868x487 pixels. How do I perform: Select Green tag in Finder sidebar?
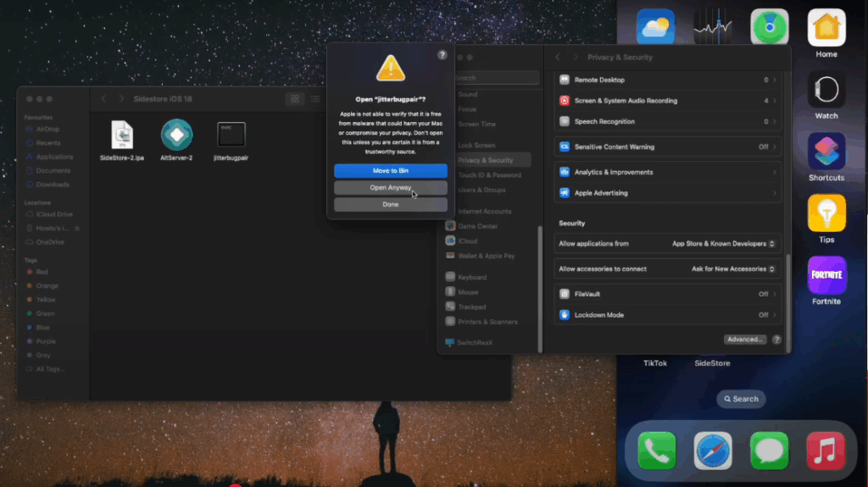(x=45, y=313)
